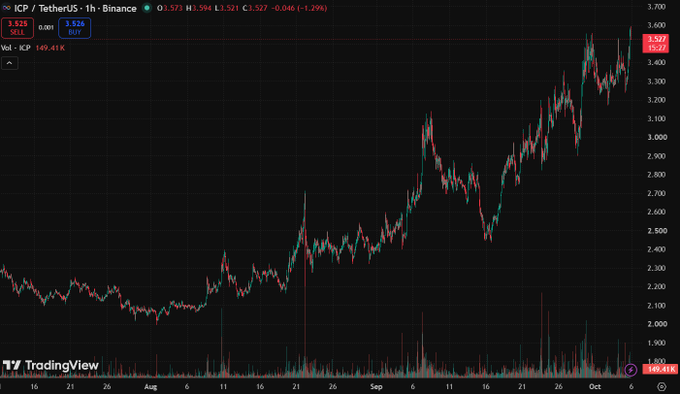Click the 2.300 price axis label
This screenshot has height=394, width=680.
tap(657, 268)
